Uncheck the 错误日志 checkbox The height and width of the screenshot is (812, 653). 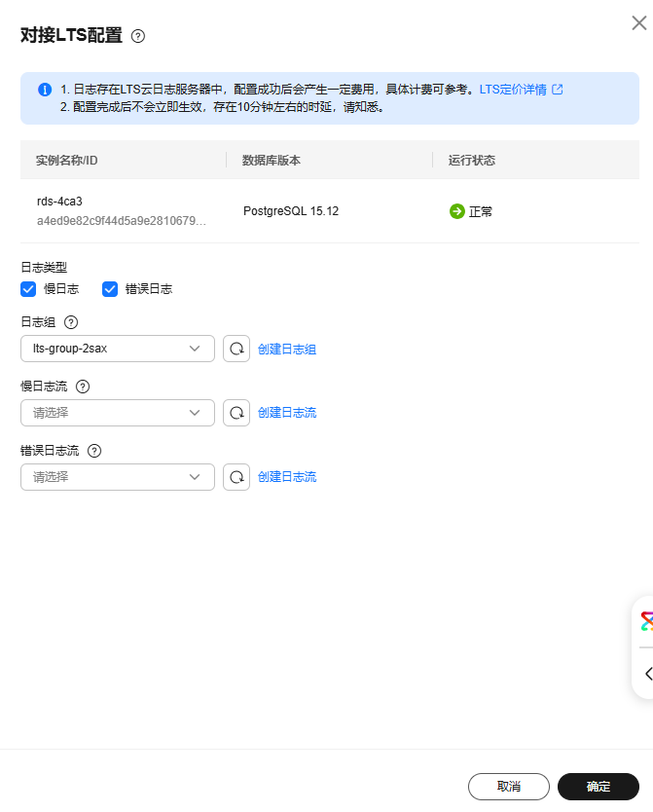pos(110,289)
